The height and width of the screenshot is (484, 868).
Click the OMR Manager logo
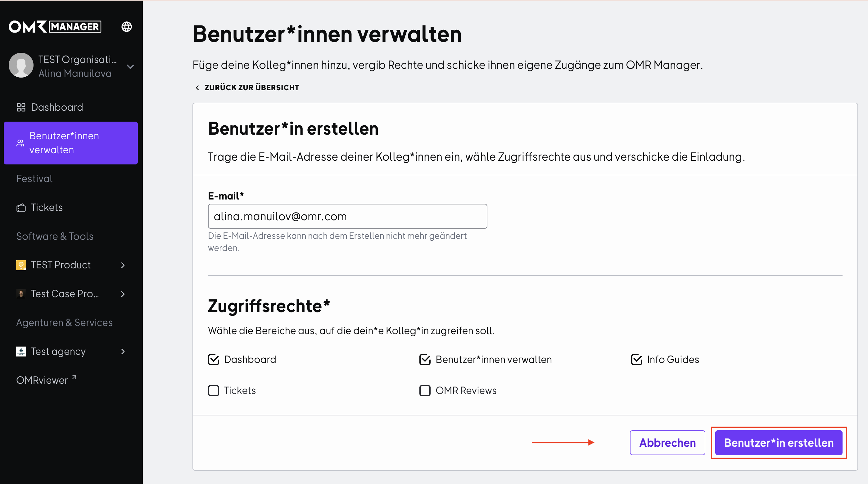55,27
